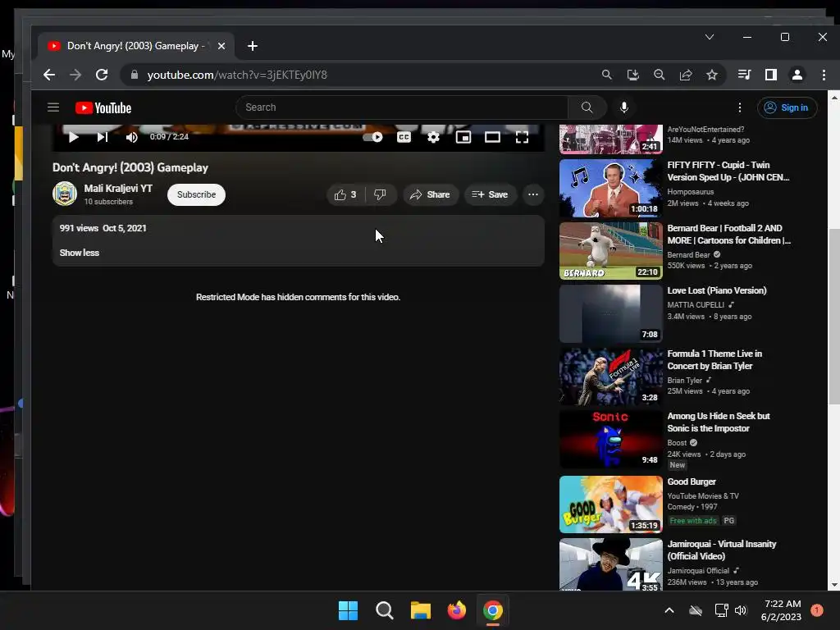Image resolution: width=840 pixels, height=630 pixels.
Task: Click the address bar URL
Action: click(x=237, y=75)
